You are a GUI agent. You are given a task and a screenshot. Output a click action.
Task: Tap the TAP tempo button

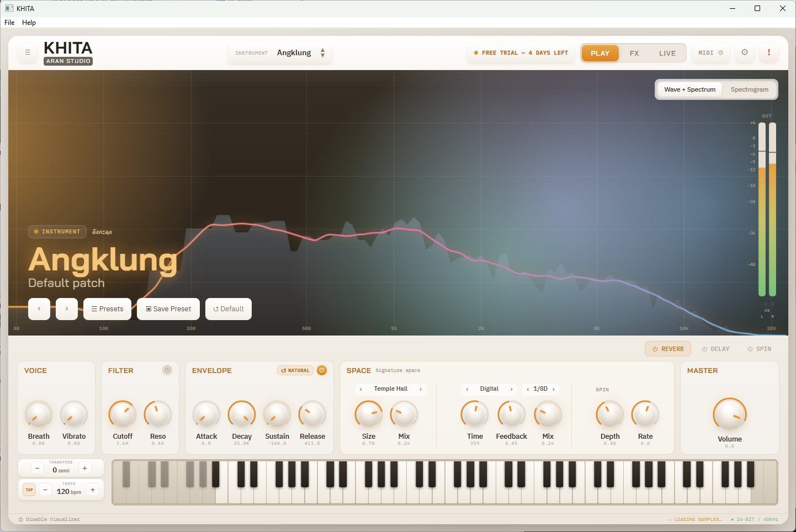[29, 490]
